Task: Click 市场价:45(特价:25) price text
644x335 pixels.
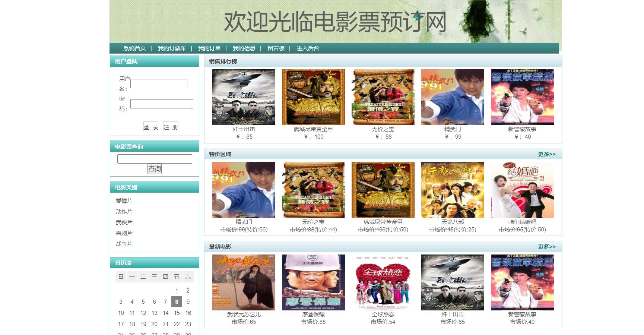Action: (x=453, y=230)
